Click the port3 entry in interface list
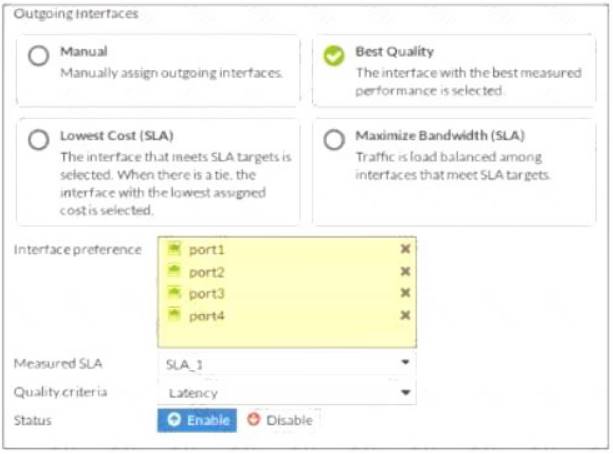Viewport: 613px width, 454px height. pos(207,293)
